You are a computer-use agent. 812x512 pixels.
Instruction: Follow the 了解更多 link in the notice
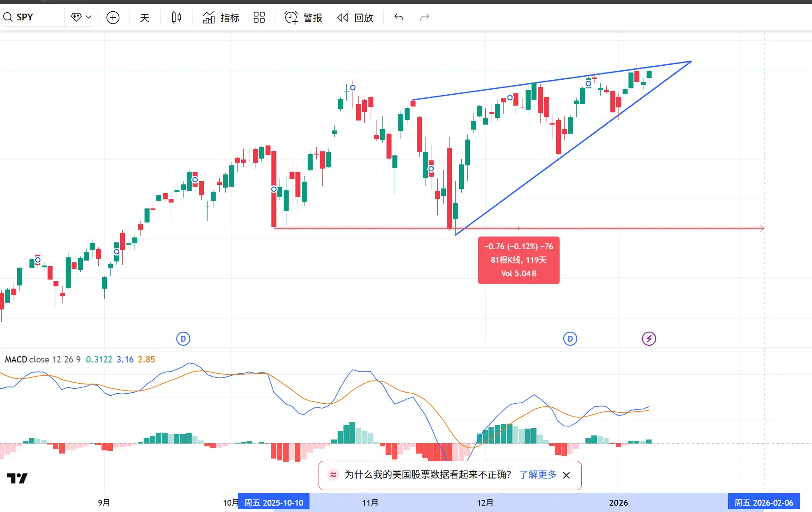[x=538, y=474]
